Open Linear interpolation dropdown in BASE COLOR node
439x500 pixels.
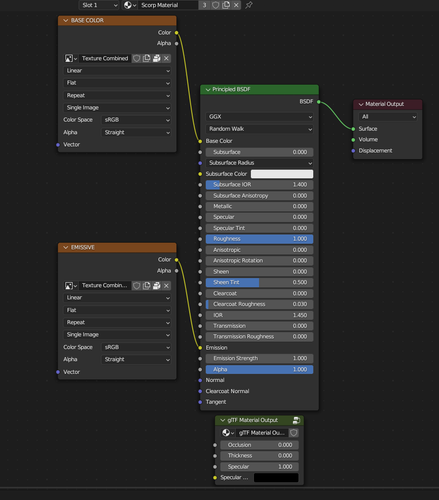click(118, 71)
